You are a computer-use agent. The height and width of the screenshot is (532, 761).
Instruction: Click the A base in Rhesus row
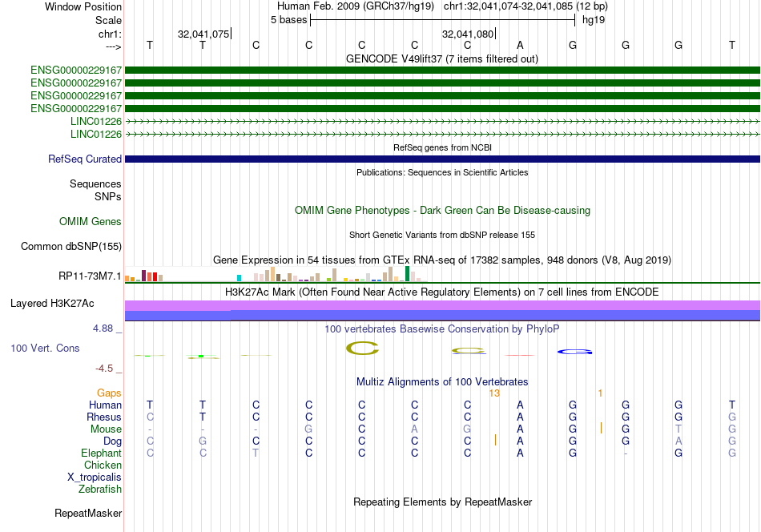(520, 417)
